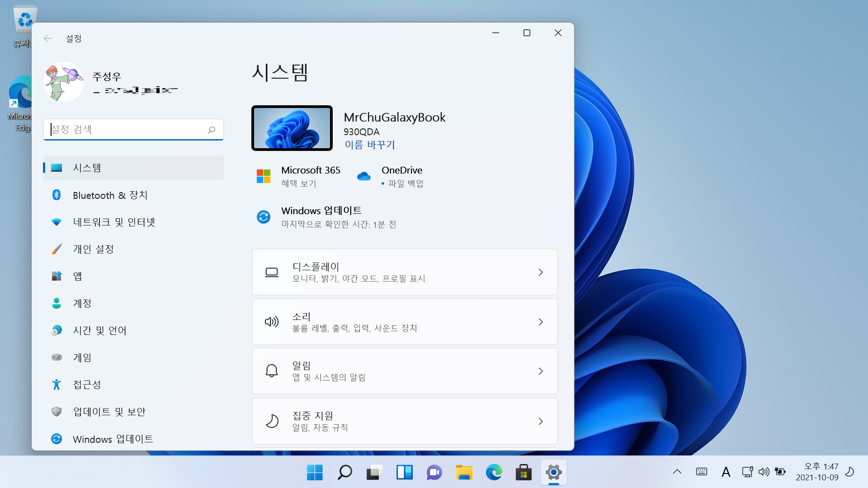
Task: Click the 이름 바꾸기 link
Action: click(x=369, y=145)
